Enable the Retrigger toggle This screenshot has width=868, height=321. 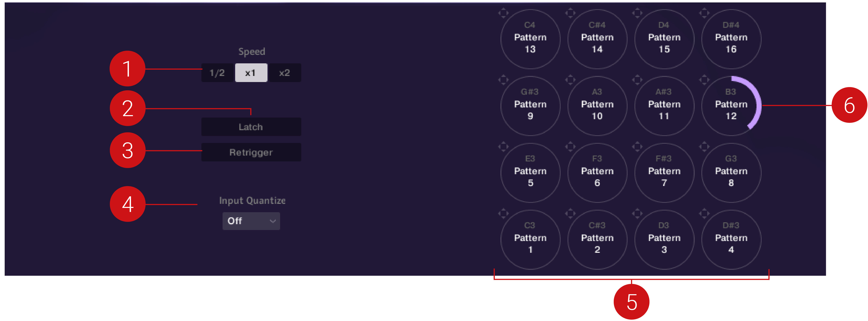(x=251, y=152)
